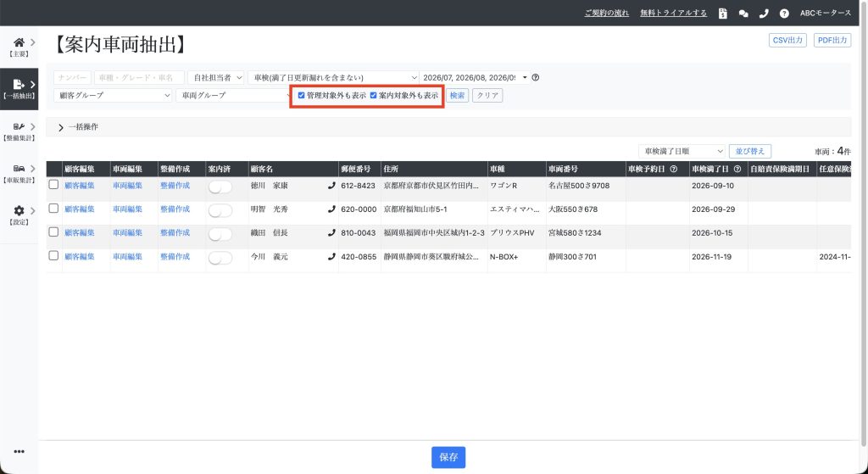This screenshot has width=868, height=474.
Task: Expand the 一括操作 section
Action: coord(78,127)
